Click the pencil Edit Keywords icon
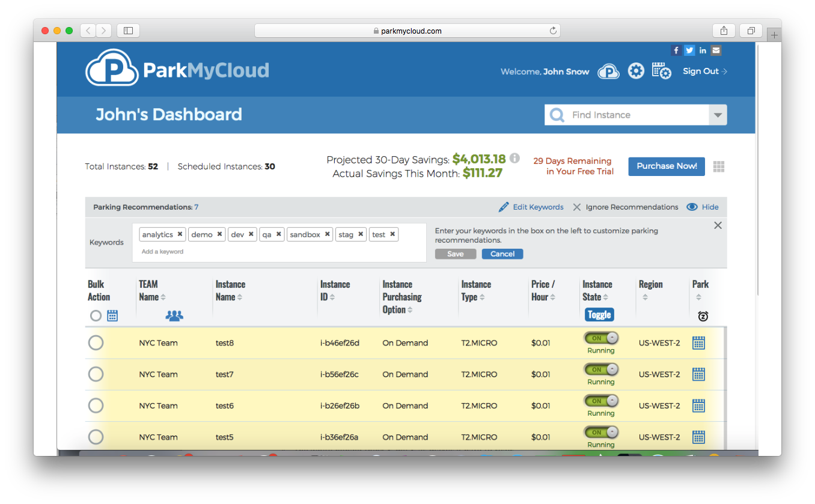815x504 pixels. [x=504, y=207]
